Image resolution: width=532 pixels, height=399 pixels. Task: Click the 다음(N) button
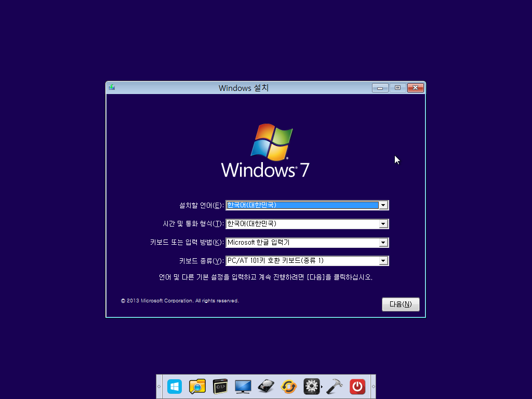pyautogui.click(x=401, y=304)
